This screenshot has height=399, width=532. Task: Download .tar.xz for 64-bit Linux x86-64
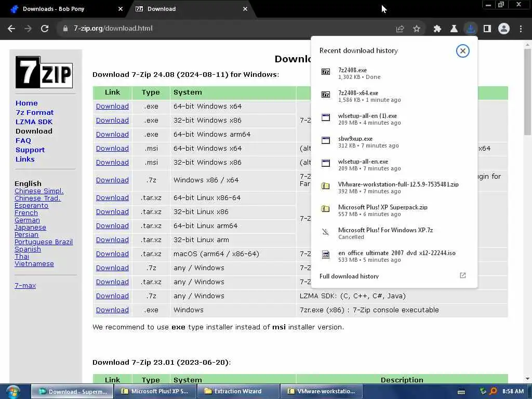[112, 198]
